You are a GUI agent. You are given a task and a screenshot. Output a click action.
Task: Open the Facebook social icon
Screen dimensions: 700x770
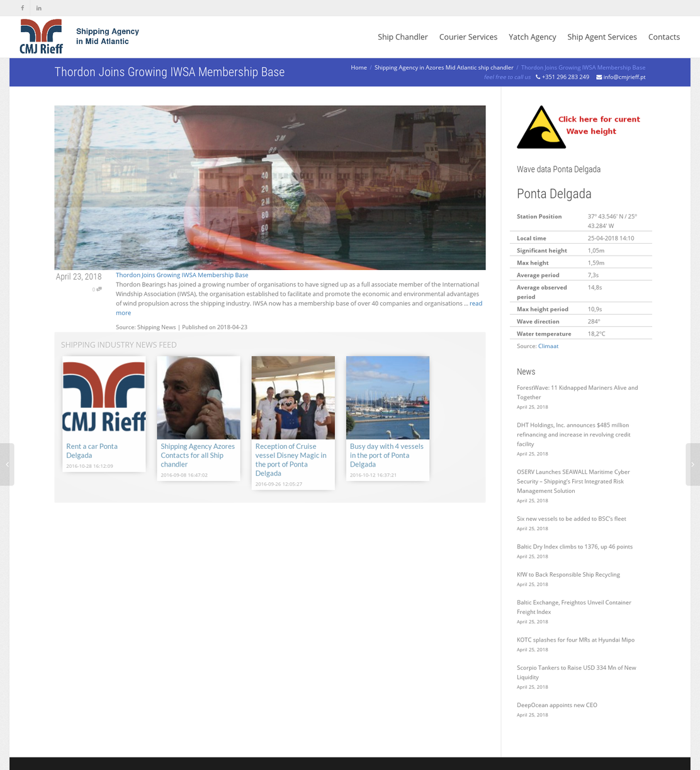(x=23, y=8)
